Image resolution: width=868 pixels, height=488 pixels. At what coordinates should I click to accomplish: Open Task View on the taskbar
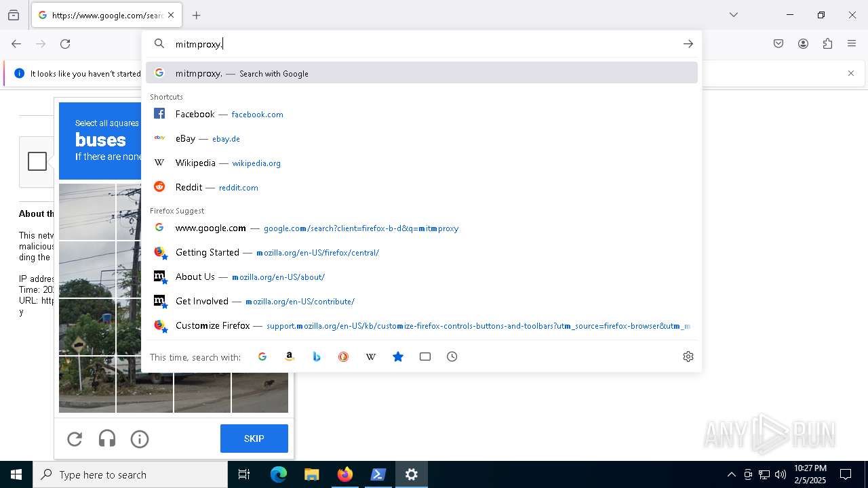(x=244, y=474)
